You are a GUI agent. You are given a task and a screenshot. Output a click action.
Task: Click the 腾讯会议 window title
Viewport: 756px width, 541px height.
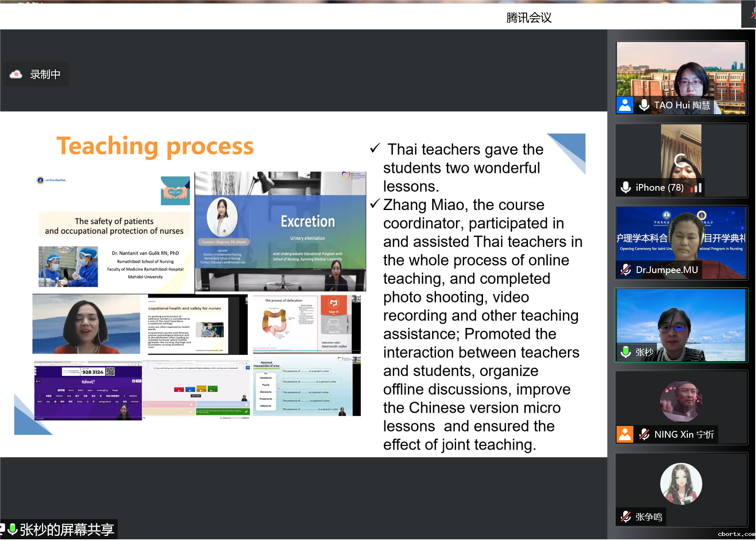tap(528, 18)
